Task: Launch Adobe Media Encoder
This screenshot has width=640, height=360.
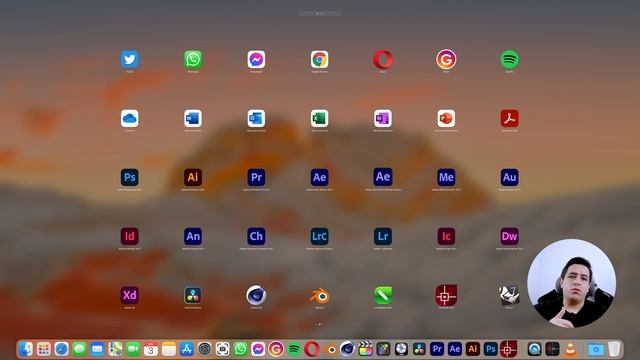Action: (446, 177)
